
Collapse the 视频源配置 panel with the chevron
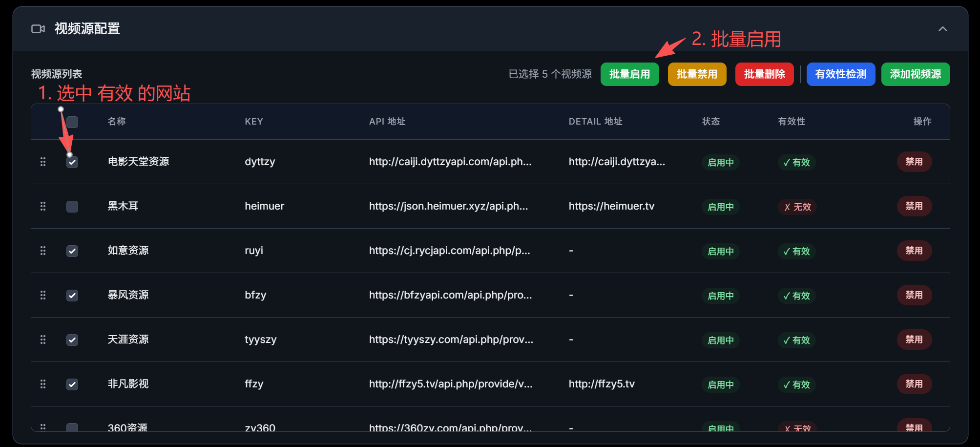click(942, 29)
